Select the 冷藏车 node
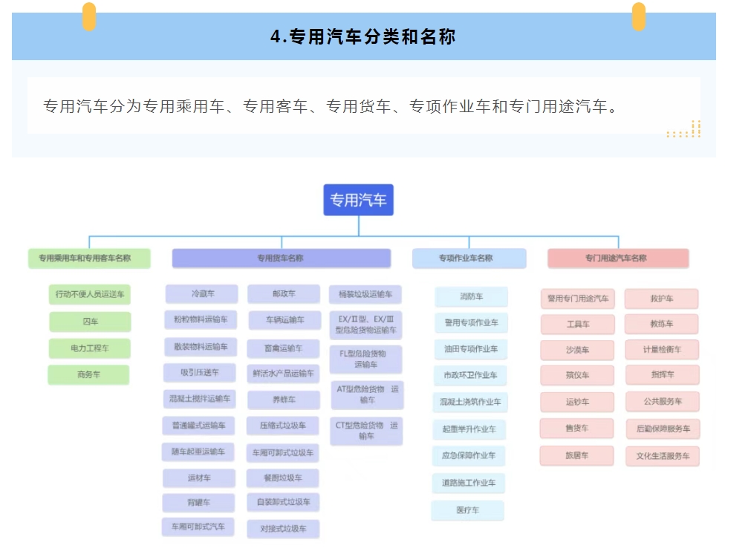The width and height of the screenshot is (751, 560). (x=201, y=294)
